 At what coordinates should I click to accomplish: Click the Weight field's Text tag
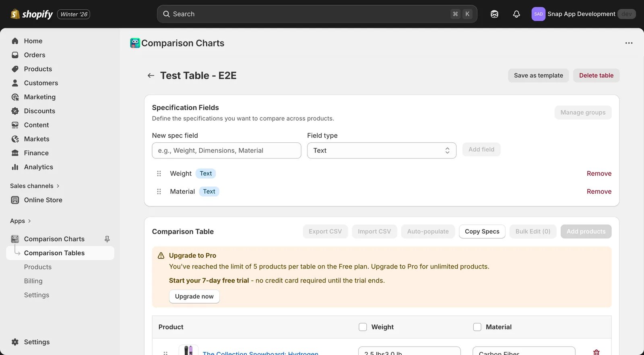click(x=206, y=174)
